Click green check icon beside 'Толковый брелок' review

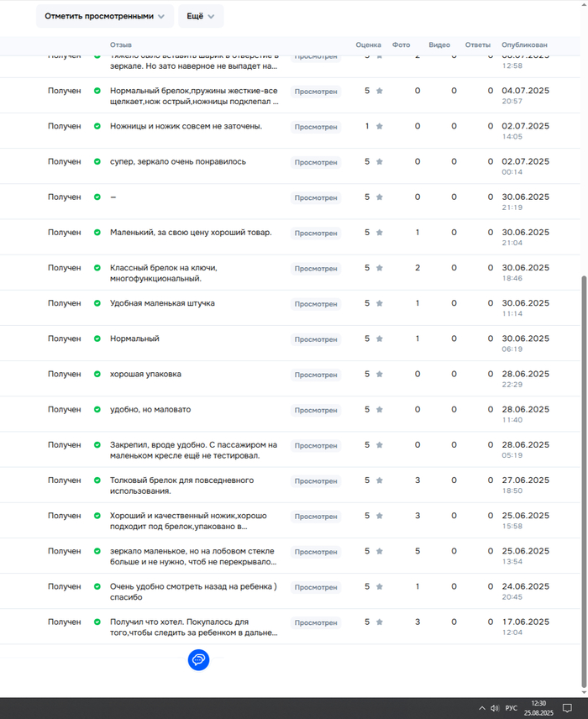click(x=97, y=480)
